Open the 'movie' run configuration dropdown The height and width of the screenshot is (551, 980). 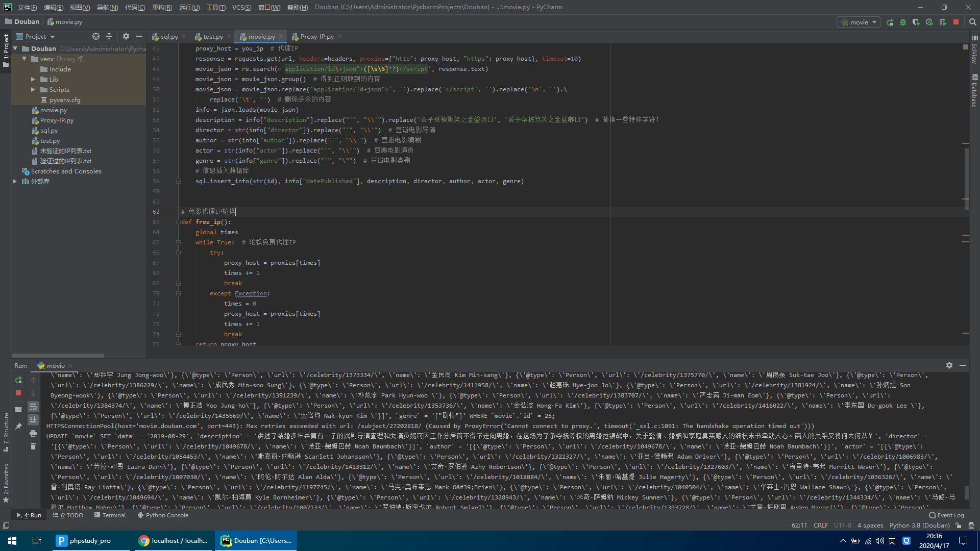859,22
